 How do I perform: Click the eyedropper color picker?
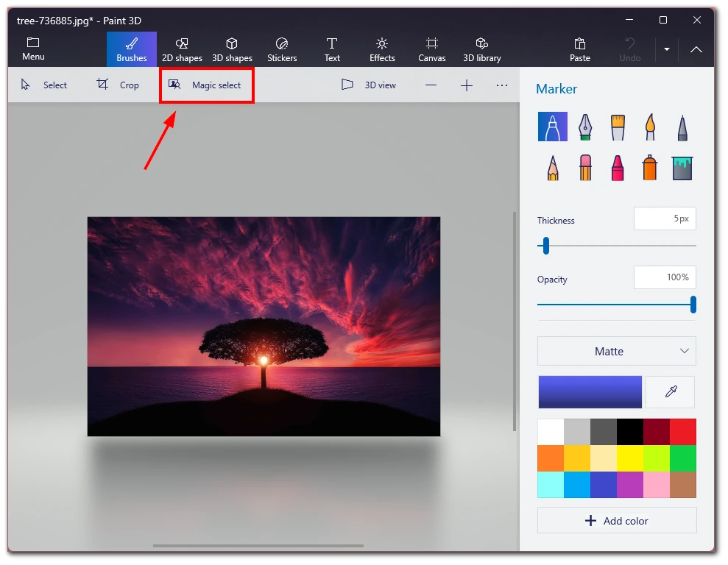(671, 392)
